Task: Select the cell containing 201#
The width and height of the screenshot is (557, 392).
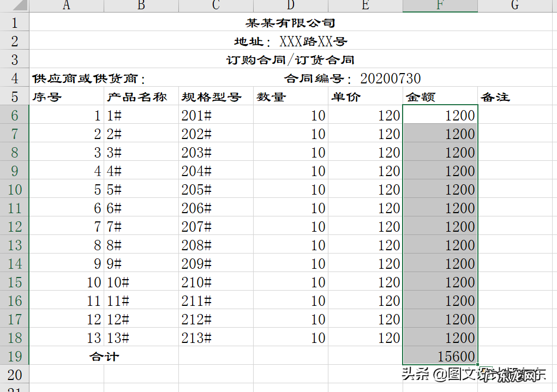Action: point(215,116)
